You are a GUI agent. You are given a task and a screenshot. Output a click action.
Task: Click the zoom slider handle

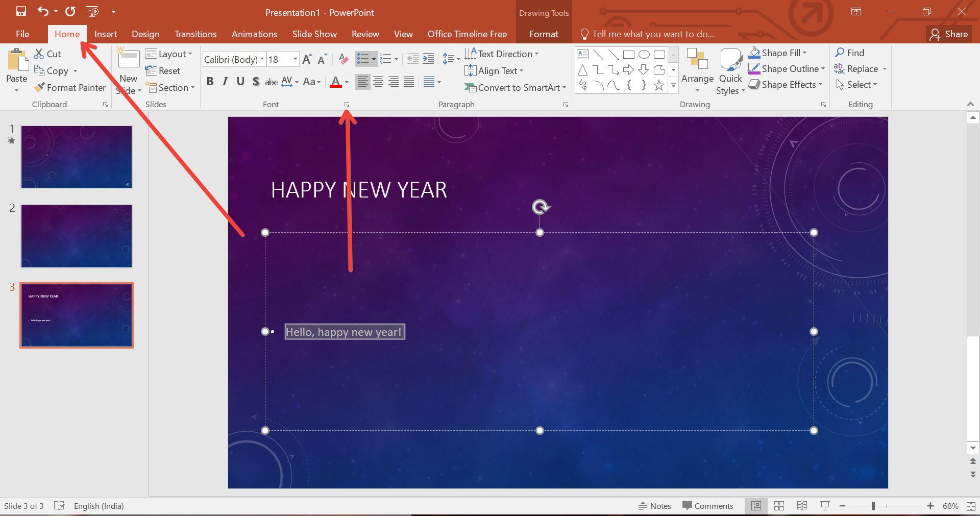click(873, 506)
